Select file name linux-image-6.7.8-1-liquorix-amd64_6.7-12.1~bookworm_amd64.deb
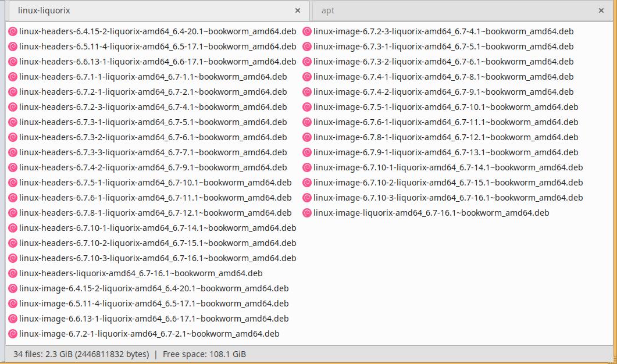This screenshot has height=364, width=617. point(446,137)
